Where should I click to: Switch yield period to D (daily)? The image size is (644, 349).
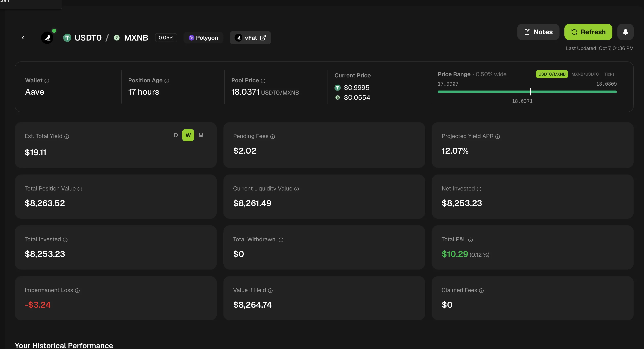176,135
